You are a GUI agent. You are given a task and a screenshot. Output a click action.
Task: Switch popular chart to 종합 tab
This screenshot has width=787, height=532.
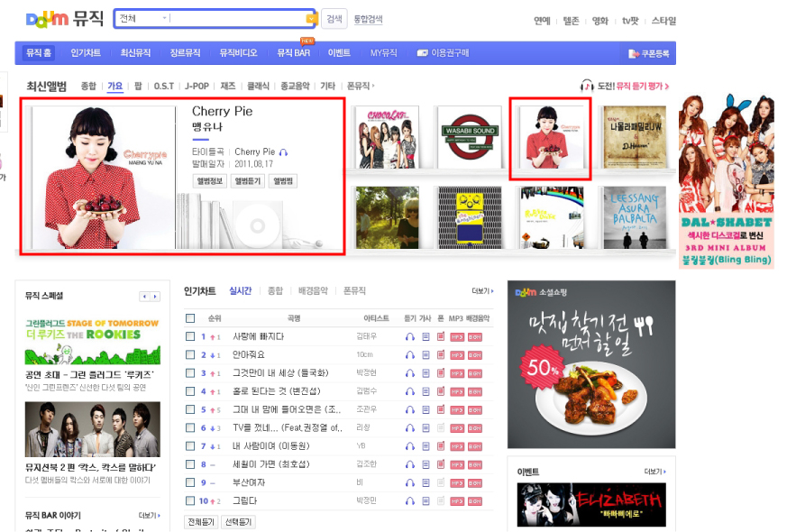click(275, 290)
